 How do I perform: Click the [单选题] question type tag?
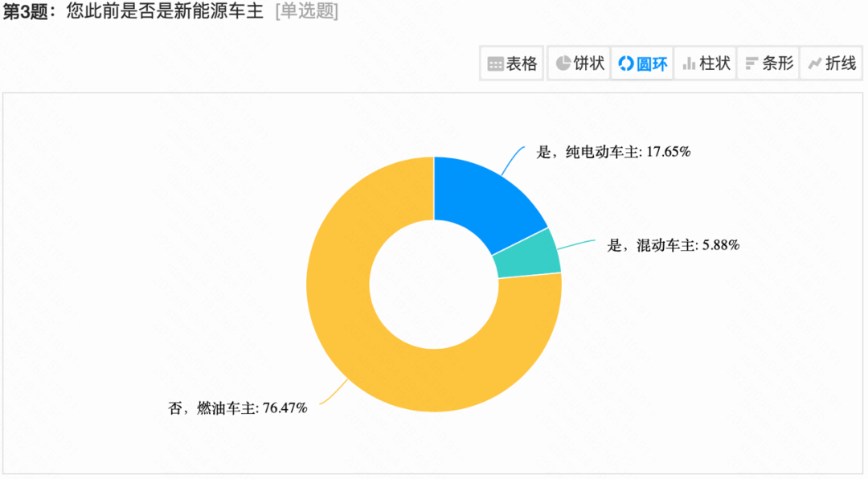tap(307, 10)
